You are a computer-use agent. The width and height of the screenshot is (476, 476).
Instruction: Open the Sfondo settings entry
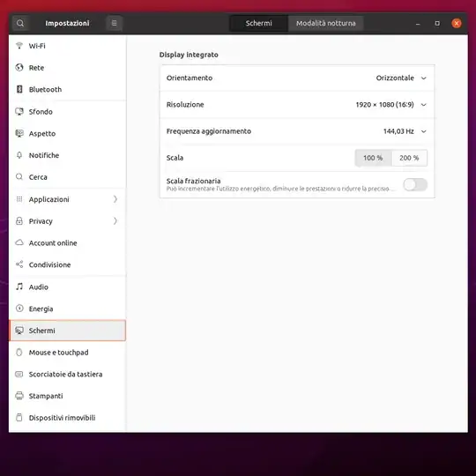tap(67, 112)
